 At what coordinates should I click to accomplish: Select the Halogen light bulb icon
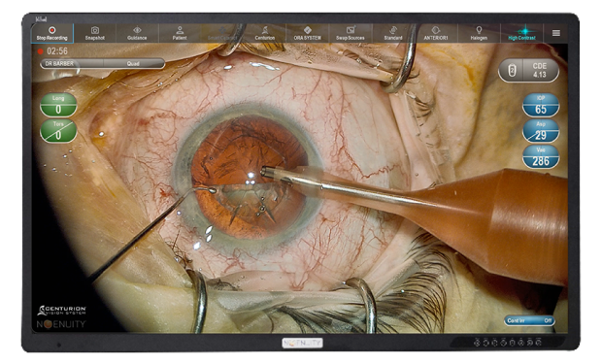tap(479, 33)
